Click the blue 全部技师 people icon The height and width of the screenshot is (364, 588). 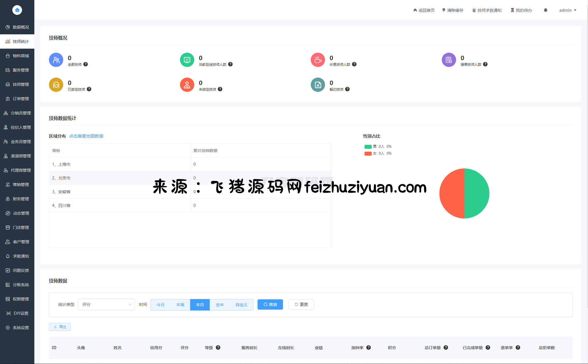point(56,60)
